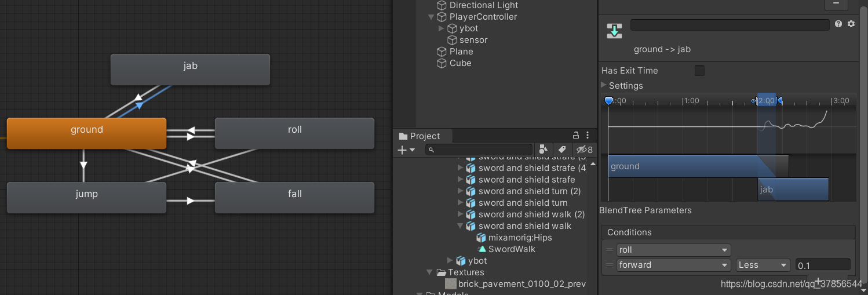This screenshot has height=295, width=868.
Task: Select the sword and shield strafe asset
Action: click(527, 180)
